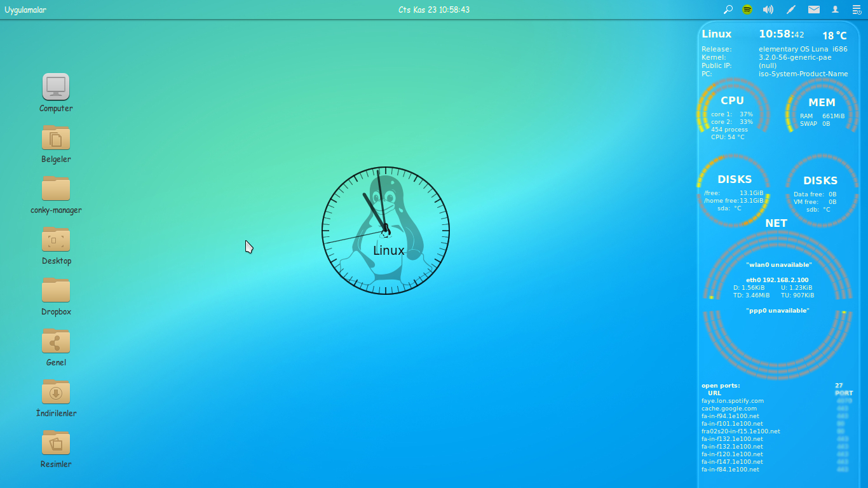The width and height of the screenshot is (868, 488).
Task: Click the fa-in-f101.1e100.net entry
Action: point(732,424)
